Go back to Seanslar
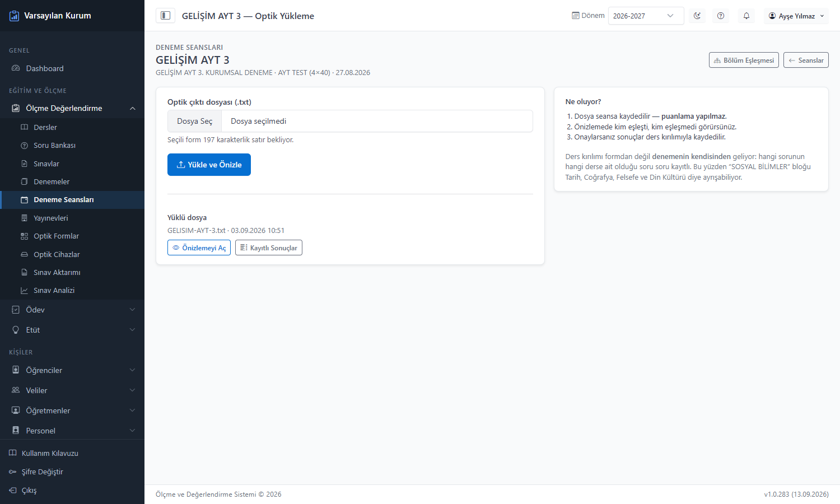The width and height of the screenshot is (840, 504). (806, 60)
